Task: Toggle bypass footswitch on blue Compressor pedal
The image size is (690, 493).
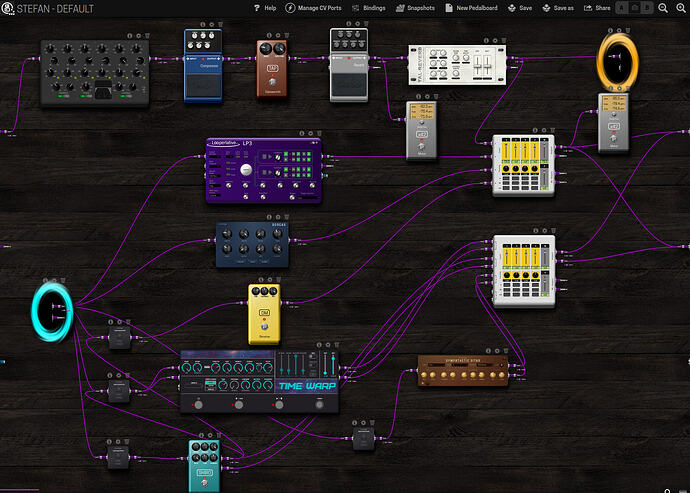Action: (x=203, y=86)
